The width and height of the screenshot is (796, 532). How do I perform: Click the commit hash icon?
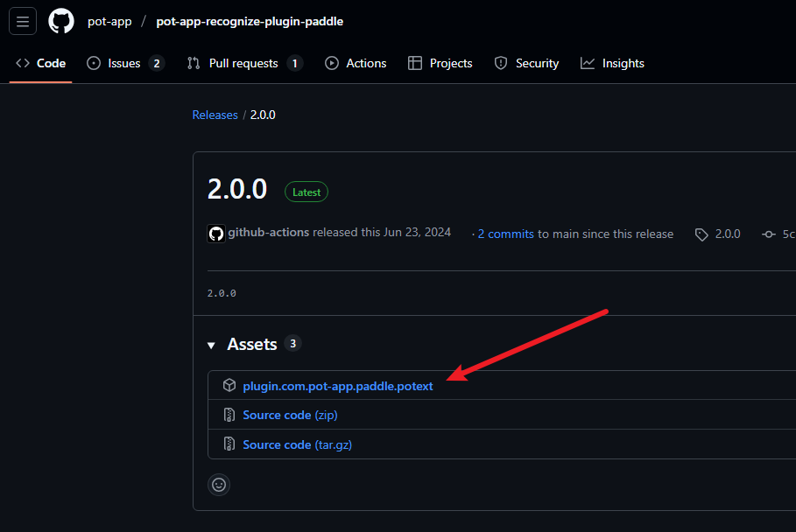(x=769, y=234)
